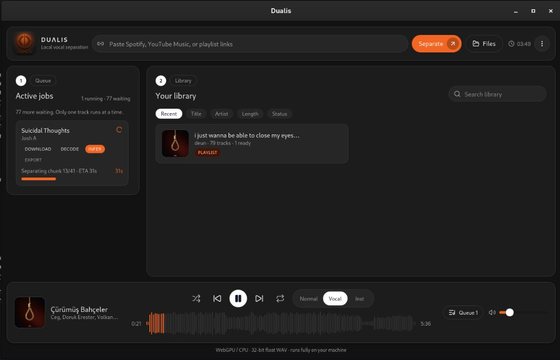This screenshot has height=360, width=560.
Task: Switch to Inst playback mode
Action: [359, 299]
